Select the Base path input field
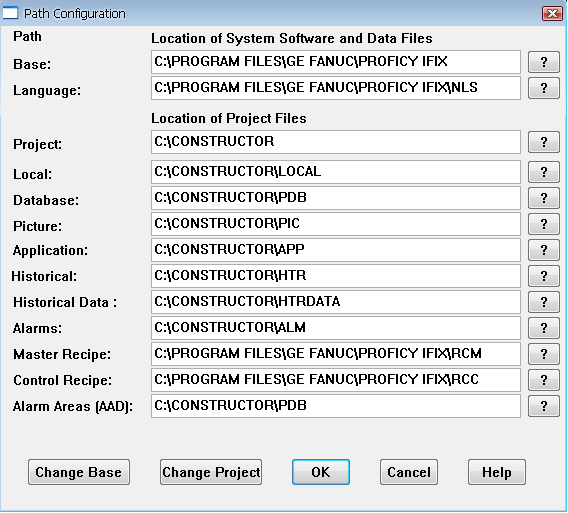Screen dimensions: 568x513 (336, 62)
